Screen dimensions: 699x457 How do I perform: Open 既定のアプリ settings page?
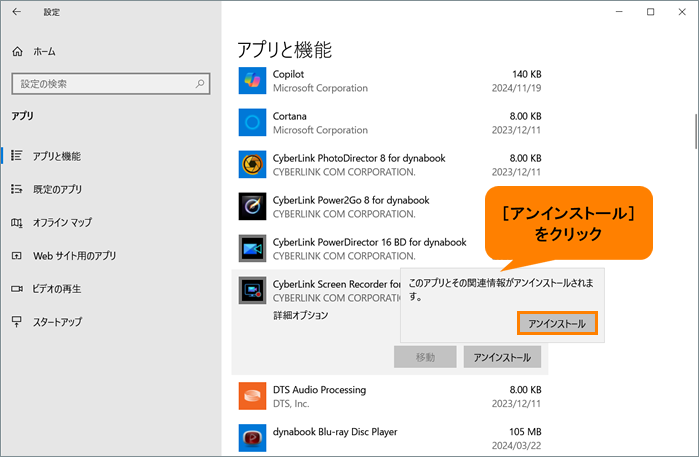click(58, 189)
